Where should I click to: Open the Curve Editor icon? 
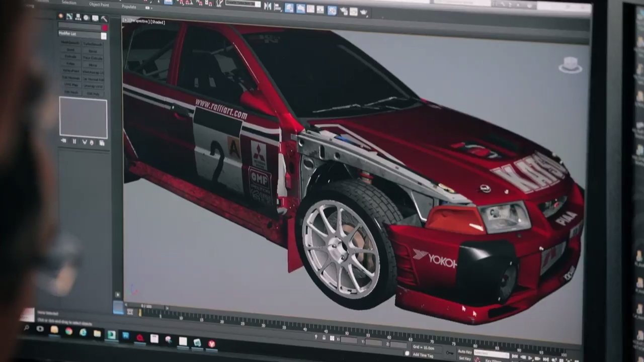310,9
